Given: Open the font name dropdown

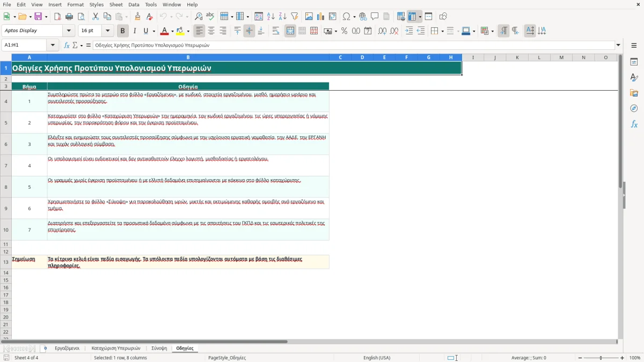Looking at the screenshot, I should coord(69,31).
